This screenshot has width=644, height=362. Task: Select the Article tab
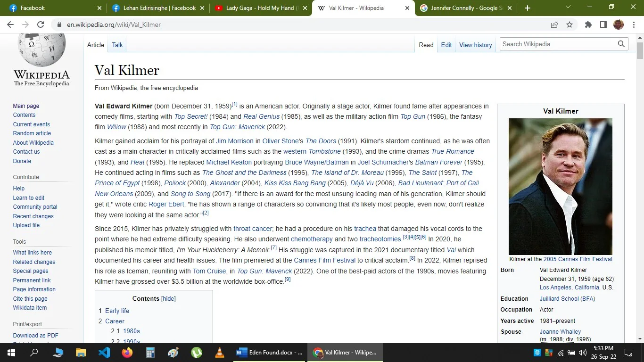point(96,45)
